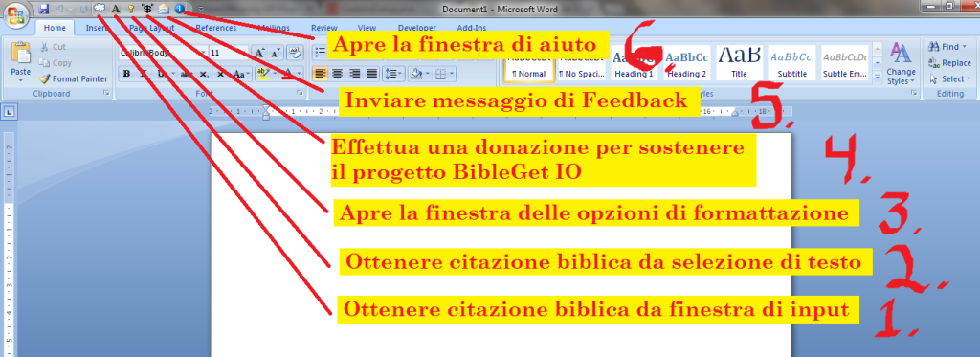The image size is (980, 357).
Task: Toggle Justify paragraph alignment
Action: pos(371,74)
